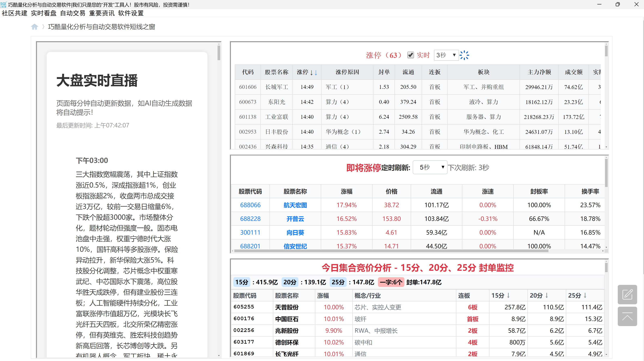Click the 主力净额 column header

539,72
